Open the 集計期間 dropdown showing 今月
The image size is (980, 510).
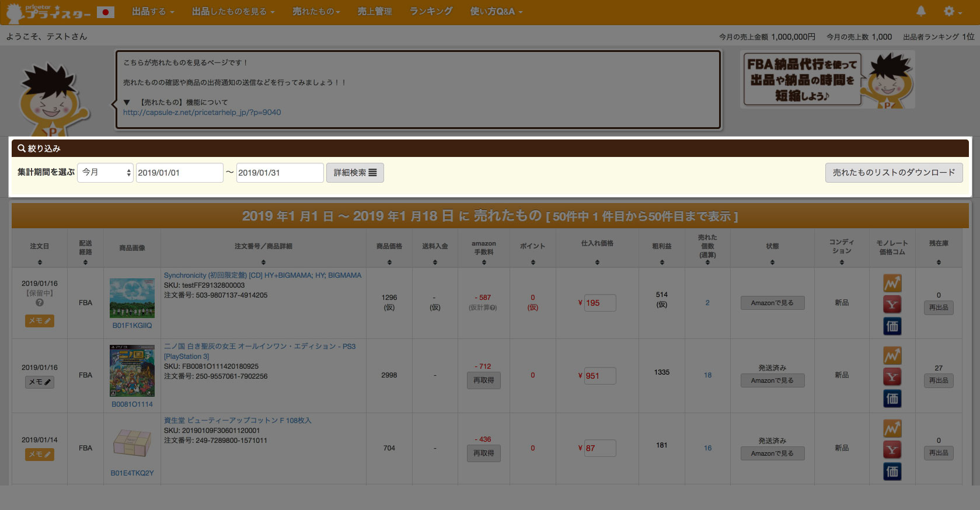click(105, 172)
